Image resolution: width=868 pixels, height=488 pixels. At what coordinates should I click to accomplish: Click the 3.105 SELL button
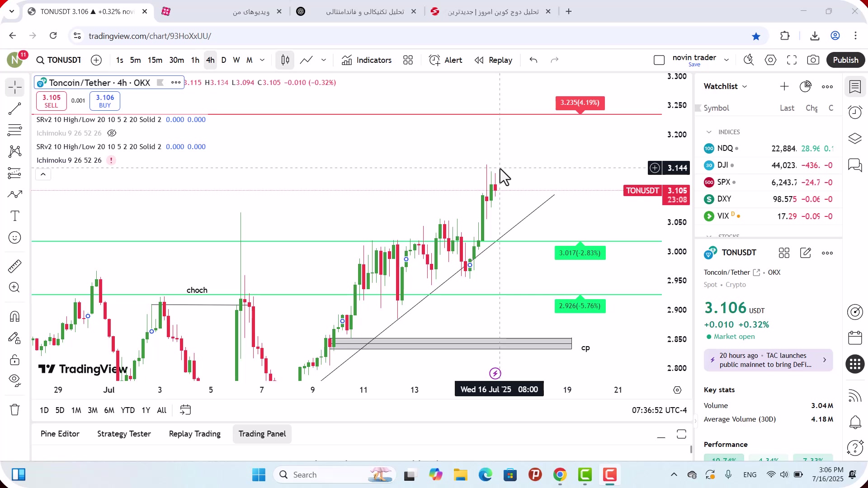click(x=51, y=101)
